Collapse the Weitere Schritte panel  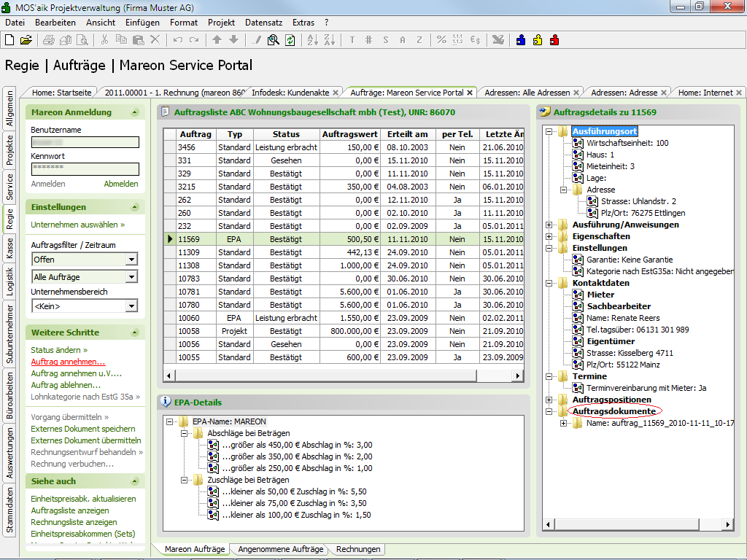click(x=135, y=332)
